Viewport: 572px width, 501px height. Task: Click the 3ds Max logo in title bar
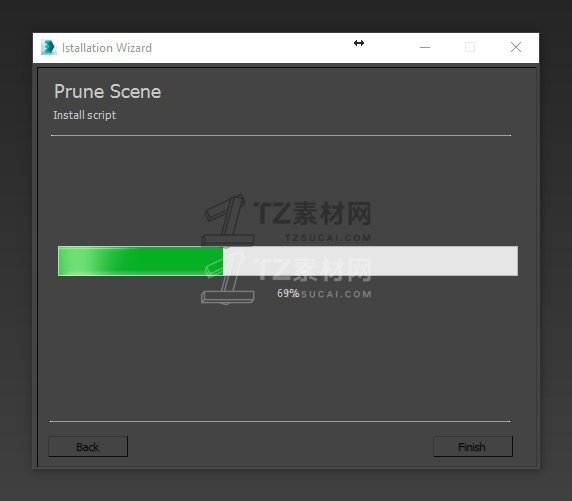[x=49, y=47]
